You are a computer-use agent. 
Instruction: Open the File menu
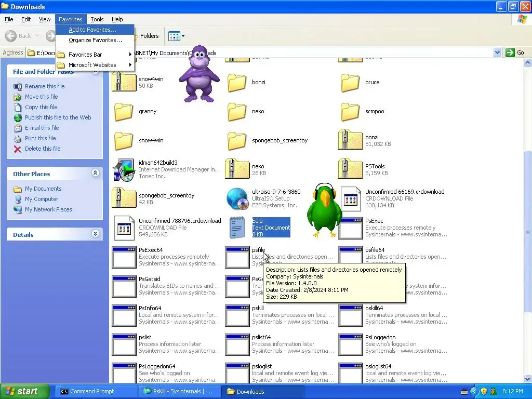(x=9, y=19)
